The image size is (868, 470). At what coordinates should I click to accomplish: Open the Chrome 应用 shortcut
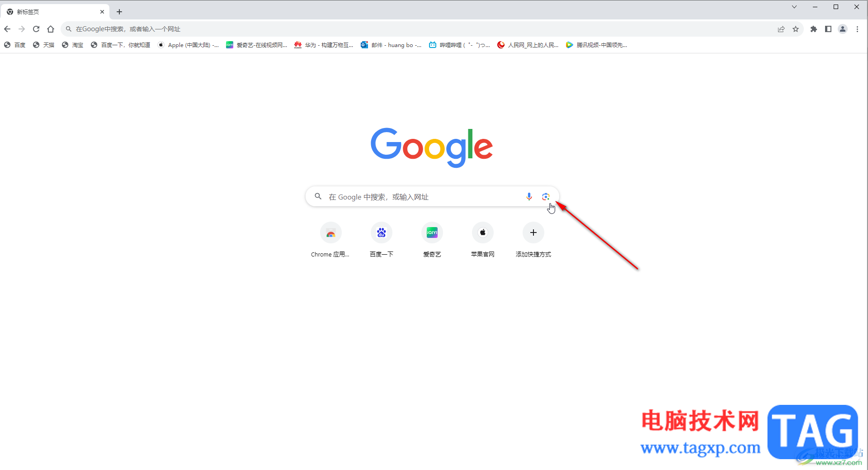click(330, 240)
